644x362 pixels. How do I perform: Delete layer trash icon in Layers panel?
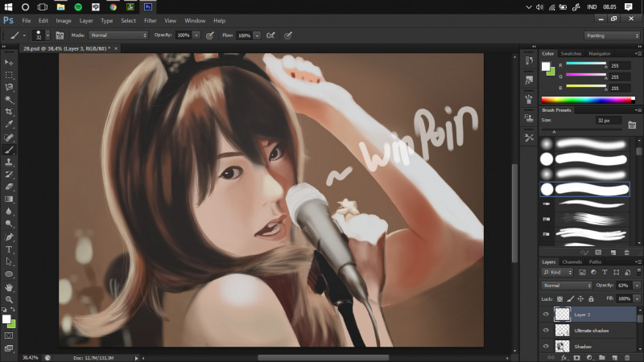626,358
